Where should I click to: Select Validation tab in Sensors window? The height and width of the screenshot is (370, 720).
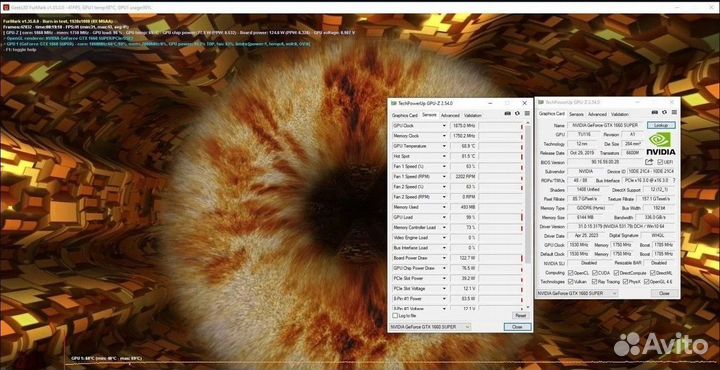click(472, 115)
